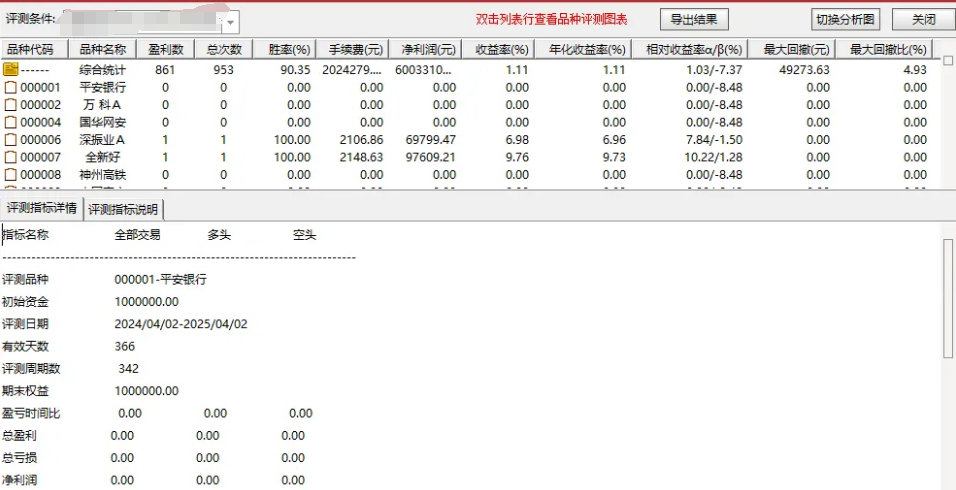Click the icon beside stock code 000008
956x490 pixels.
11,174
